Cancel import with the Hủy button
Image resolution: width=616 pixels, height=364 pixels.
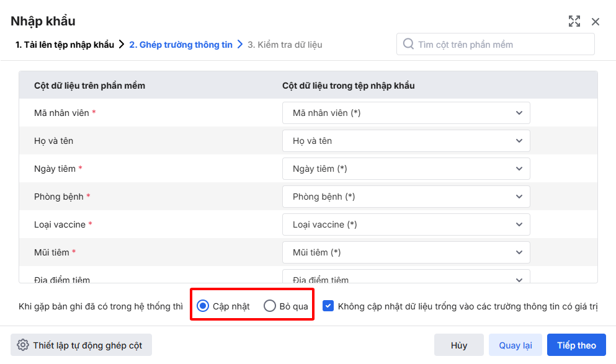tap(459, 345)
